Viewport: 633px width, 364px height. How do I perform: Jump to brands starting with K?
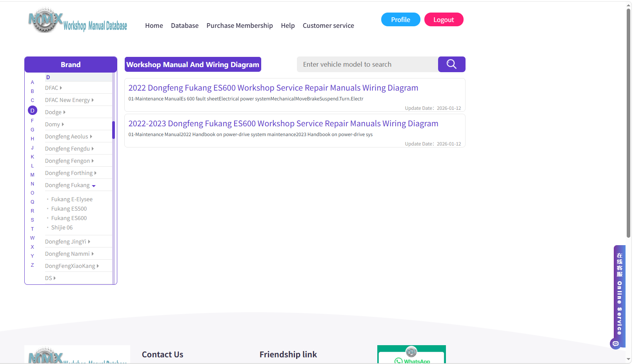pyautogui.click(x=33, y=157)
